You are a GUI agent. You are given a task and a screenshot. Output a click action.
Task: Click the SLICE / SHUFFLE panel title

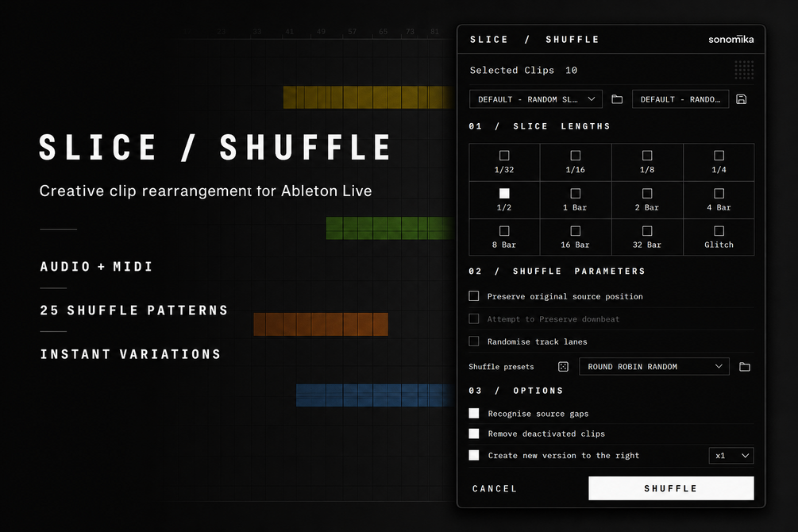[x=534, y=40]
